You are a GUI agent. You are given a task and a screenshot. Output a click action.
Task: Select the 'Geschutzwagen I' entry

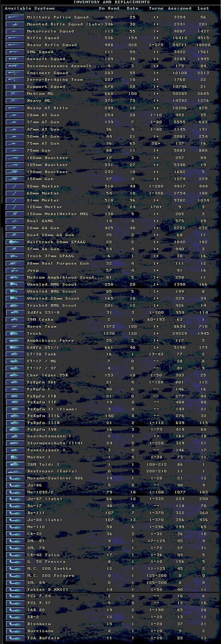49,436
